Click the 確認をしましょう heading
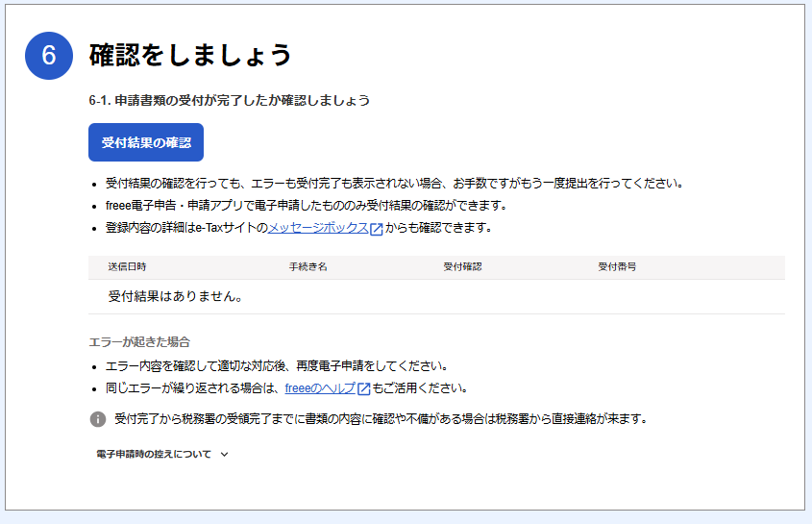Screen dimensions: 812x524 (190, 55)
